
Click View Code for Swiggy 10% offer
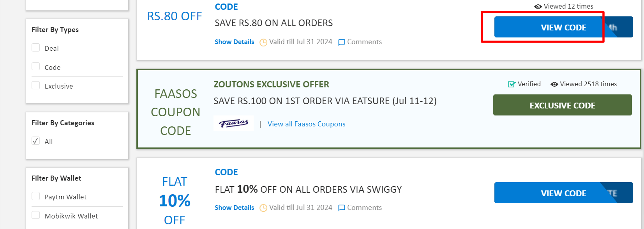click(x=563, y=193)
